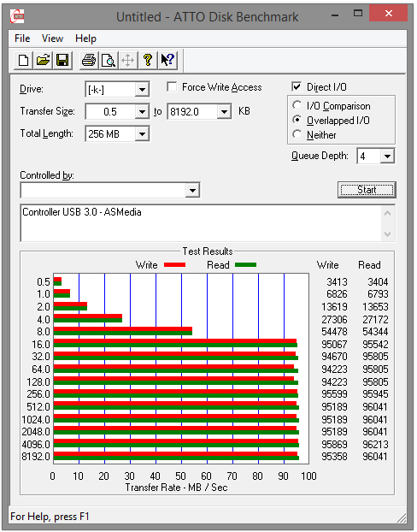Select the Neither radio button

297,134
